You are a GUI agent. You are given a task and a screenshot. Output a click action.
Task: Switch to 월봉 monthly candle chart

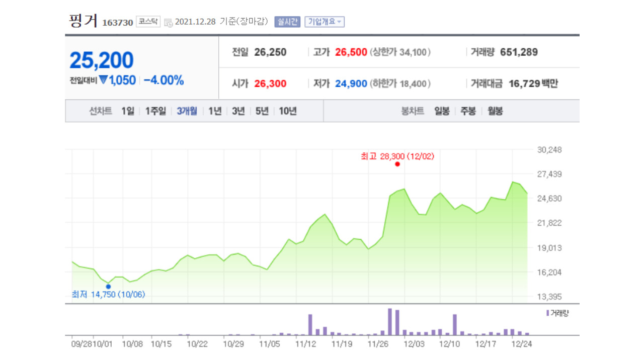click(495, 112)
